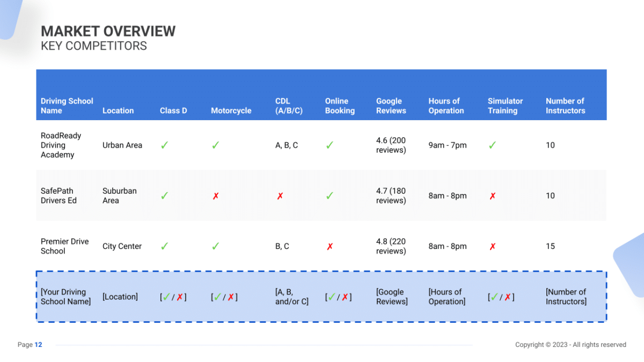Click SafePath's Motorcycle red cross
The image size is (644, 362).
(x=216, y=196)
